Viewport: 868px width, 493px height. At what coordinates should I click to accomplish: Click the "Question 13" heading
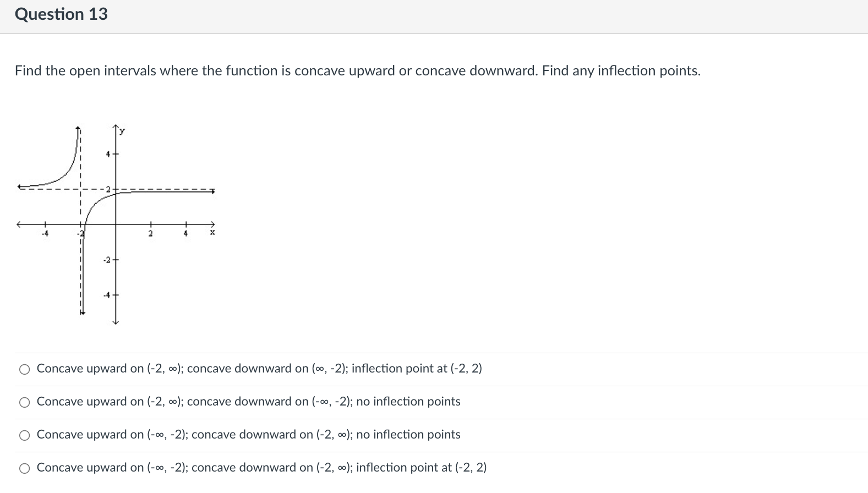point(61,14)
